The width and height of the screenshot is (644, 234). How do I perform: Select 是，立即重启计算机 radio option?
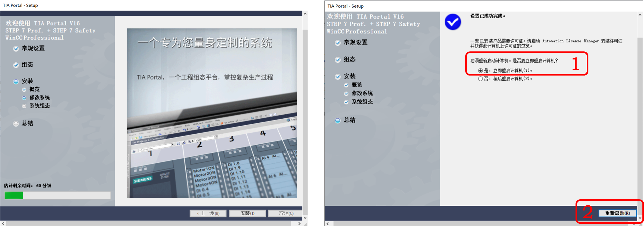480,71
